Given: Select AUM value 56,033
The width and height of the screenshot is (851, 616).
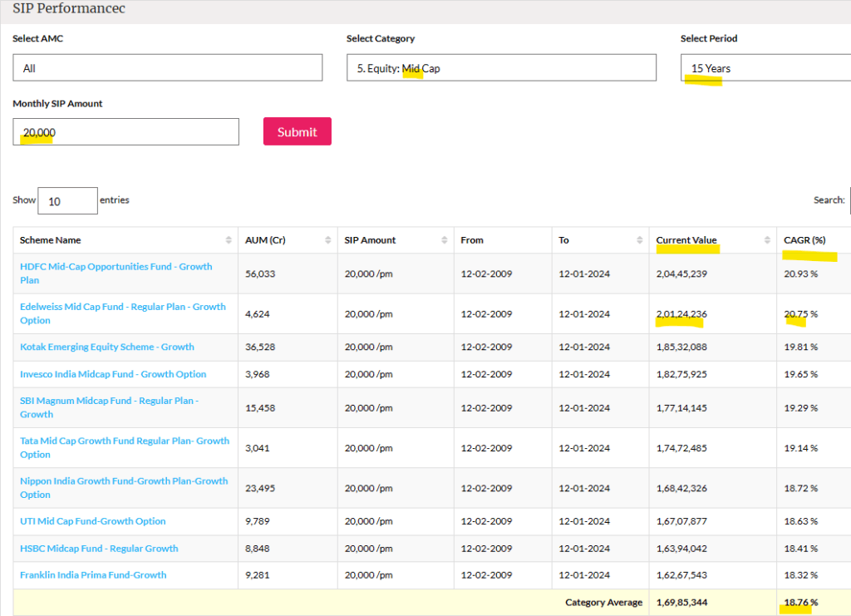Looking at the screenshot, I should [x=260, y=274].
